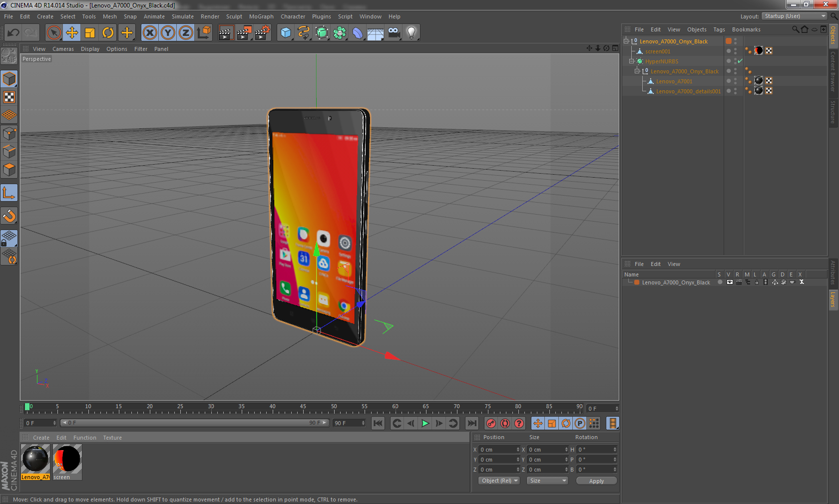Toggle HyperNURBS green enable checkmark
The height and width of the screenshot is (504, 839).
click(740, 61)
